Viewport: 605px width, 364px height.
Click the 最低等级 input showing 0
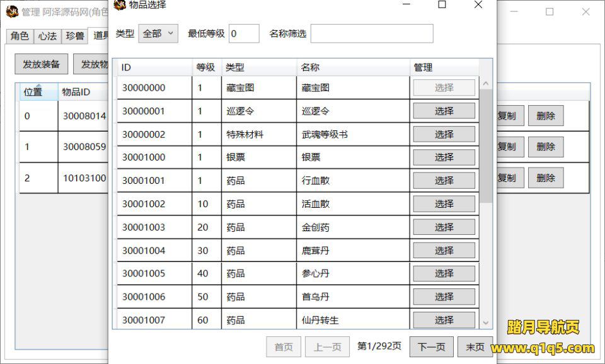(245, 33)
